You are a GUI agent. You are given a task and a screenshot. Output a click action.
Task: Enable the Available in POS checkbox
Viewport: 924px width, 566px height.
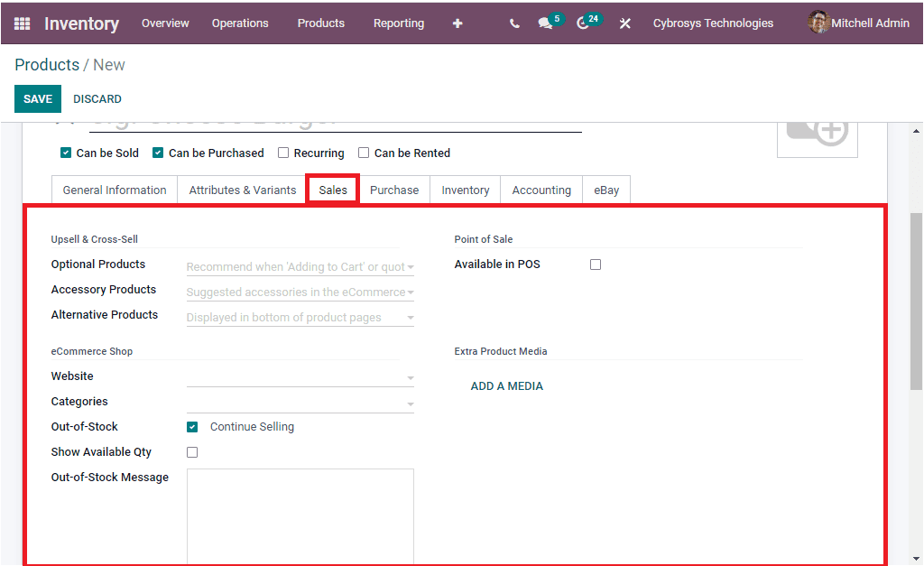click(x=595, y=264)
